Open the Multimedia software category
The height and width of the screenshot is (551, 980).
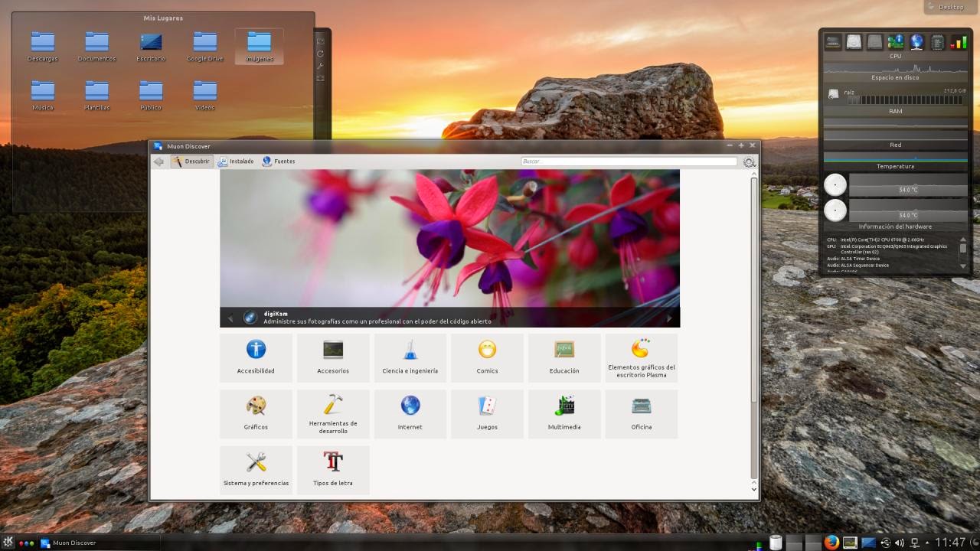pos(564,413)
